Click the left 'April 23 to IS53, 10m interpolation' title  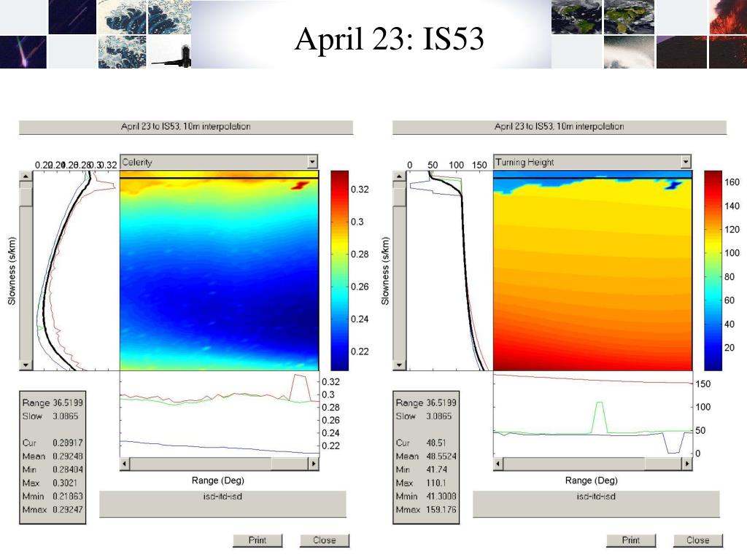(186, 127)
